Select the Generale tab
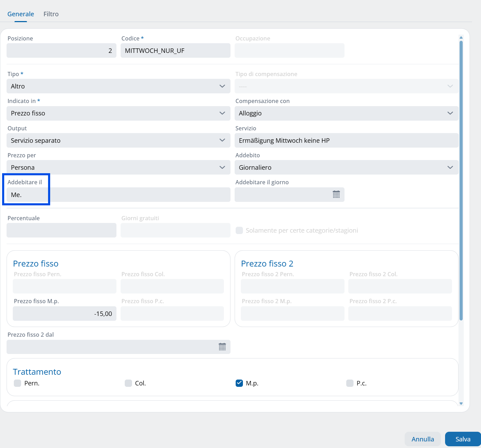Image resolution: width=481 pixels, height=448 pixels. [x=21, y=14]
